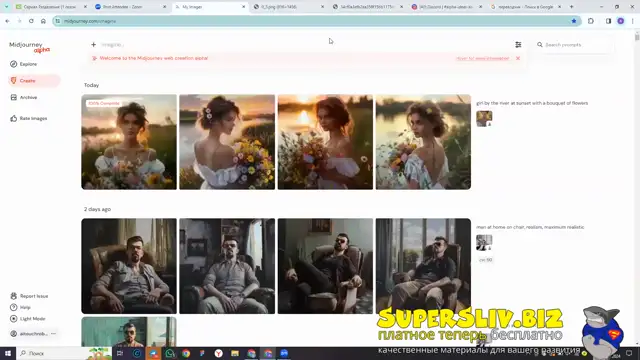
Task: Click the Search prompts field
Action: (573, 44)
